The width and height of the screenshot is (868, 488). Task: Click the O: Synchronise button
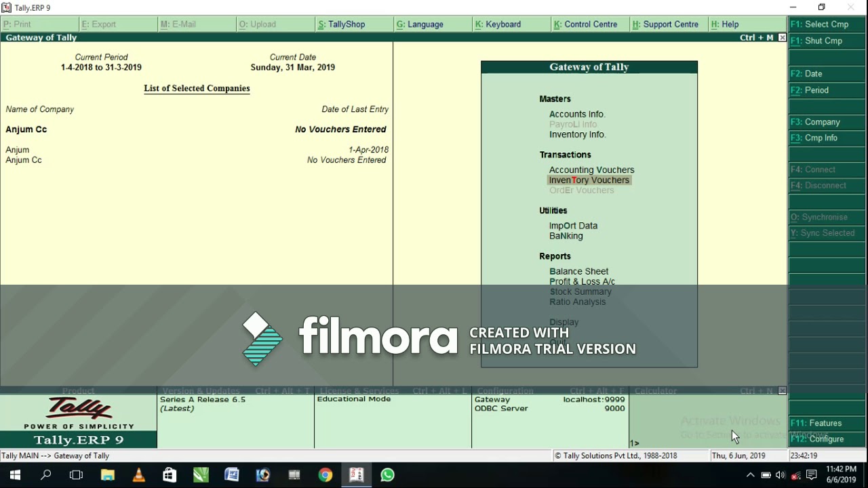[x=827, y=217]
